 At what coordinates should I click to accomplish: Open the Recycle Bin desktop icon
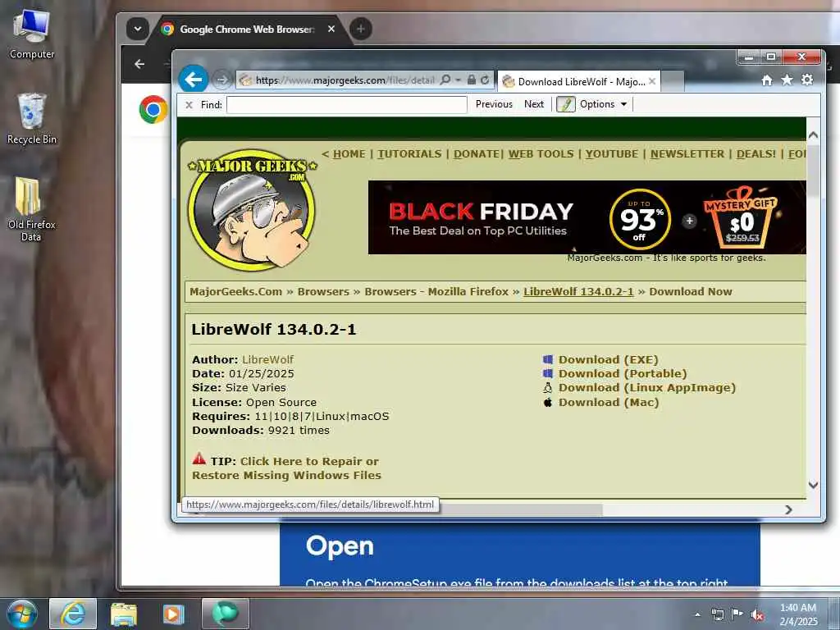tap(32, 119)
